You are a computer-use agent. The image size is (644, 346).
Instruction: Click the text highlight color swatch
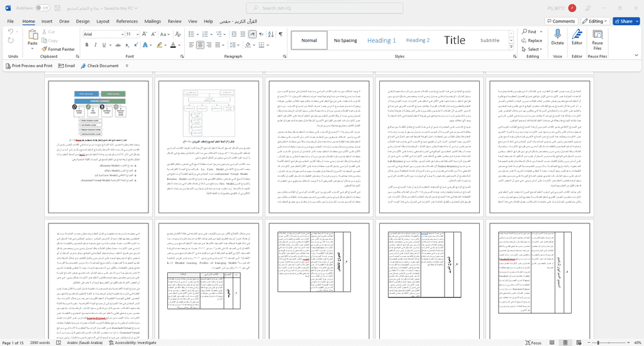[x=159, y=45]
